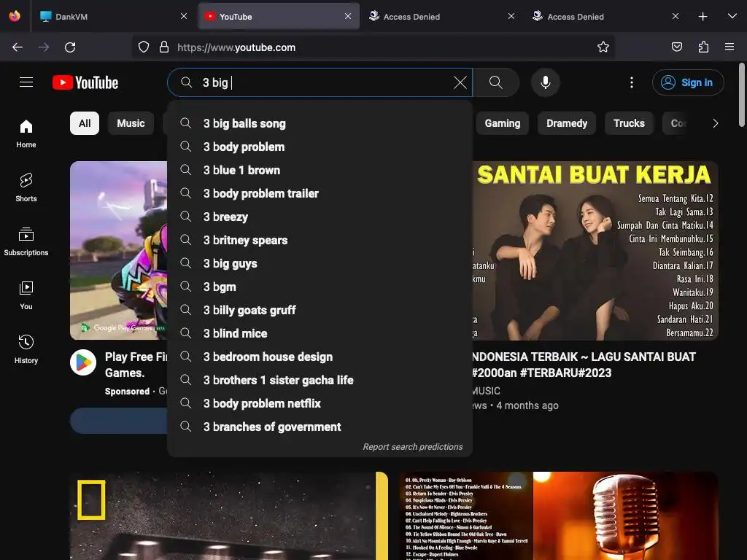Image resolution: width=747 pixels, height=560 pixels.
Task: Open the Santai Buat Kerja video thumbnail
Action: [595, 251]
